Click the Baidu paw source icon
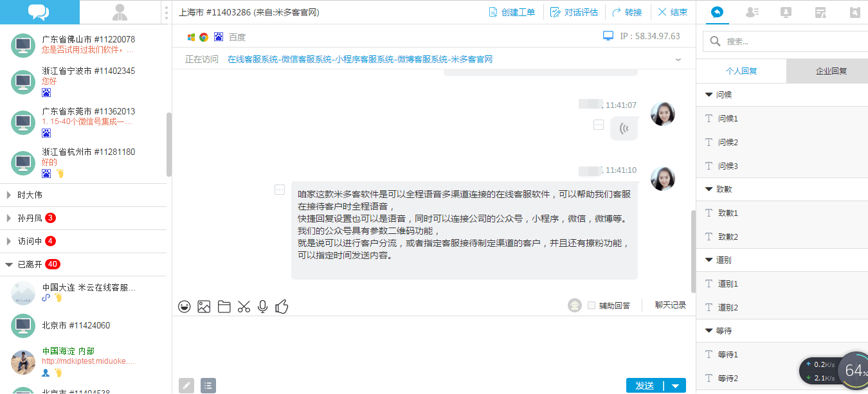 pos(219,37)
